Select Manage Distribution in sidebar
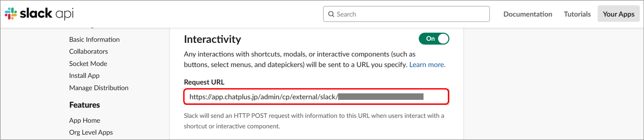This screenshot has height=140, width=644. (x=99, y=88)
